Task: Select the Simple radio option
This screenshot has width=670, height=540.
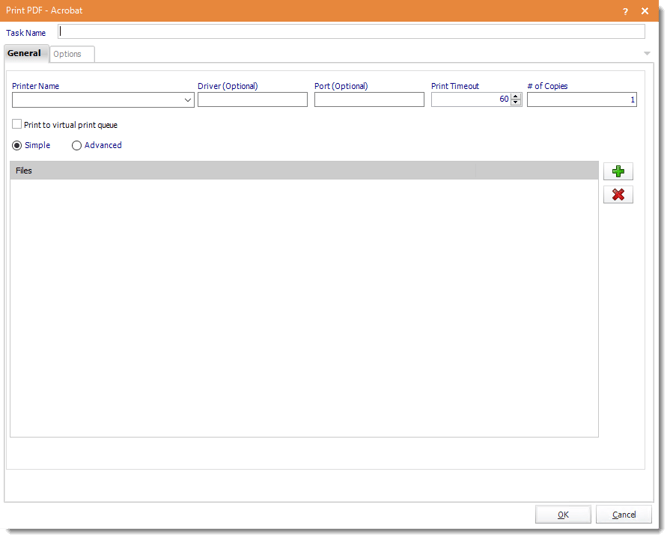Action: tap(17, 146)
